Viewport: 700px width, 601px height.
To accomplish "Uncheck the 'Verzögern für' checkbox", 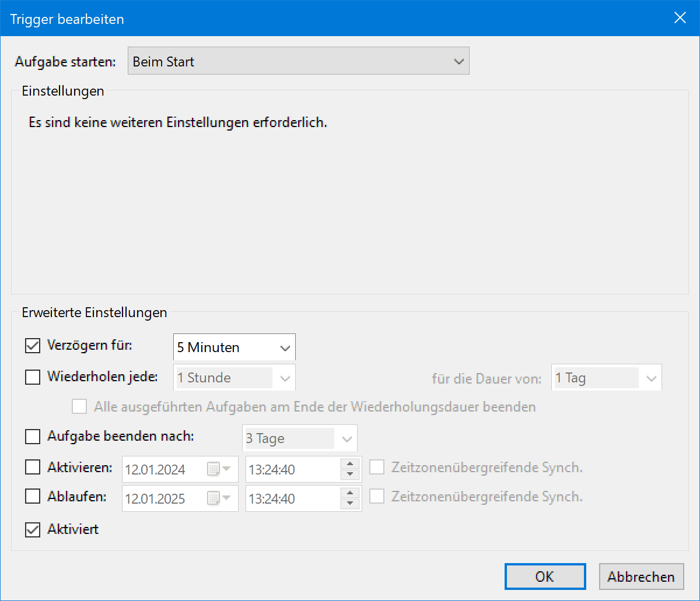I will pos(33,346).
